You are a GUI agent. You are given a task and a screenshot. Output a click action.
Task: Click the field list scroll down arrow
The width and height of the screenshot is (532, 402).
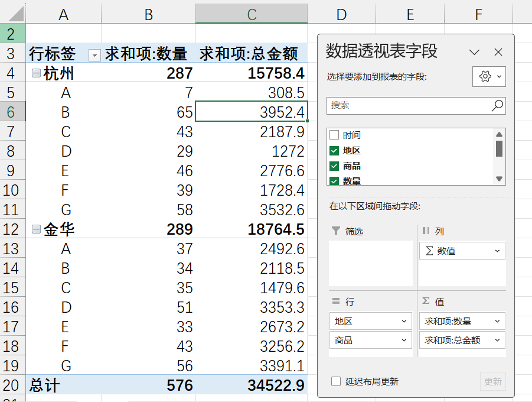499,179
